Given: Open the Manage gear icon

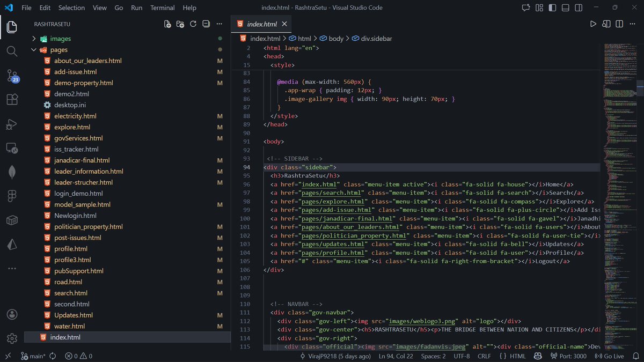Looking at the screenshot, I should 12,338.
